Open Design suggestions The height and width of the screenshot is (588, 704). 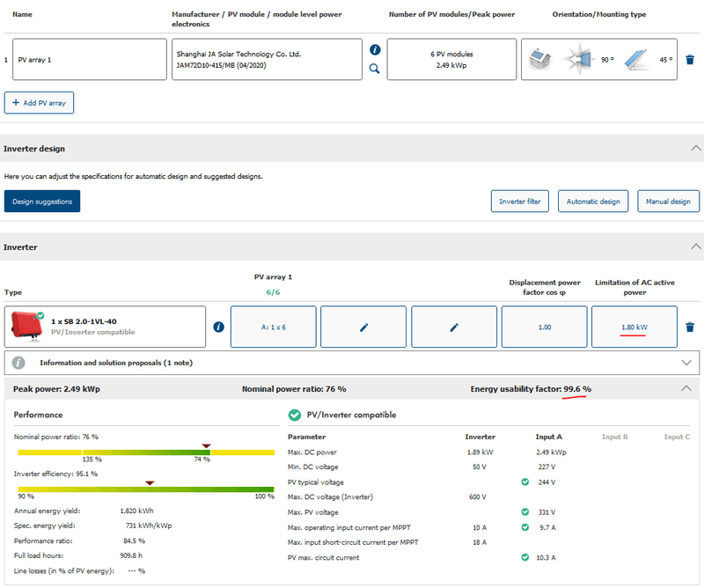[x=42, y=202]
